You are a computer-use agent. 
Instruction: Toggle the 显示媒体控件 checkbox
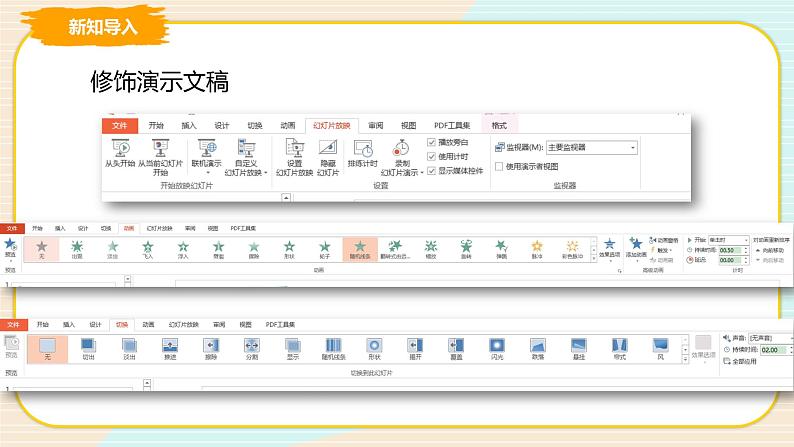click(431, 171)
